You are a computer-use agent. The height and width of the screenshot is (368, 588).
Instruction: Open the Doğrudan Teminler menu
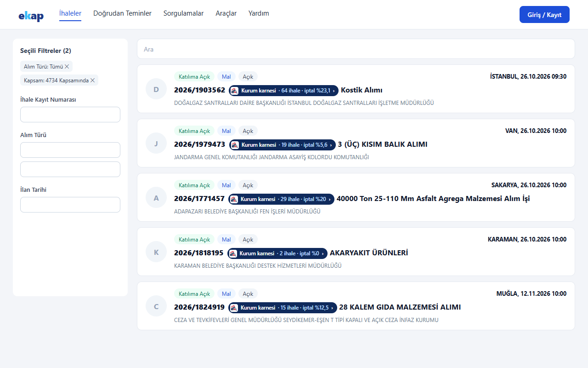pos(122,13)
